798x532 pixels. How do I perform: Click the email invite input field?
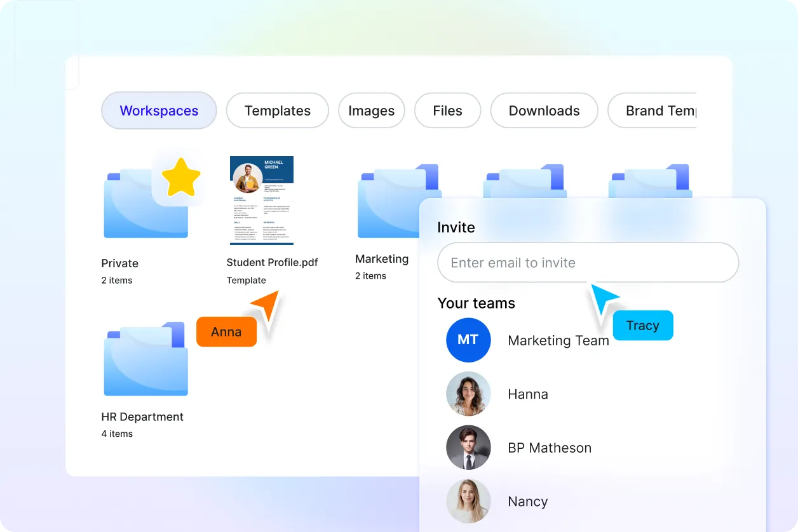coord(588,262)
